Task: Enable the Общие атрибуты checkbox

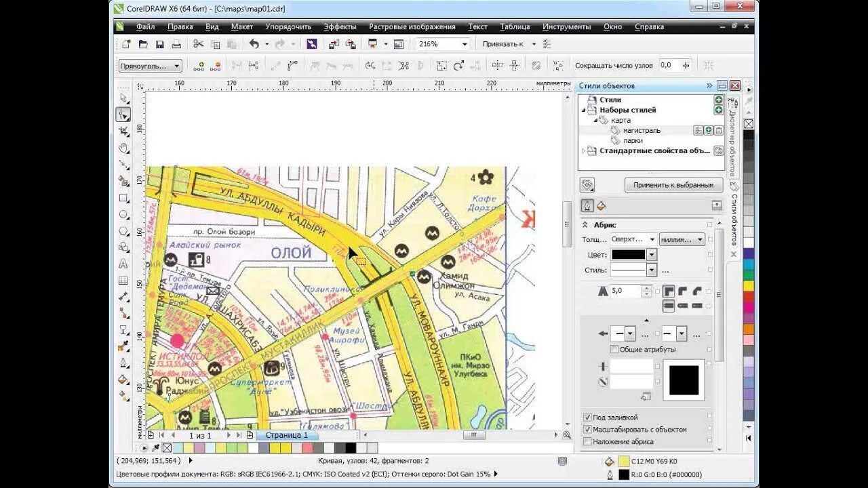Action: 614,350
